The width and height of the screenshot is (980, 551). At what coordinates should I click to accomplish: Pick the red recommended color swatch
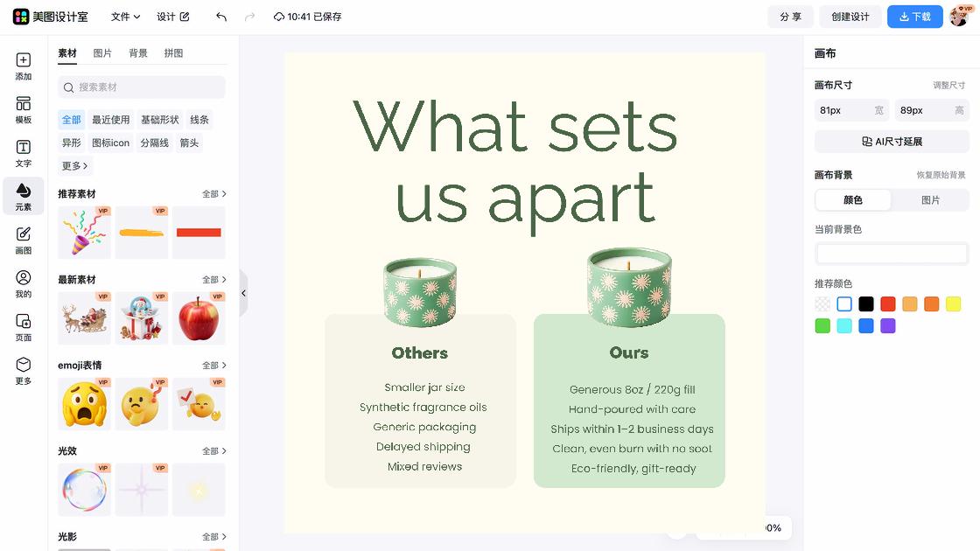pos(887,304)
